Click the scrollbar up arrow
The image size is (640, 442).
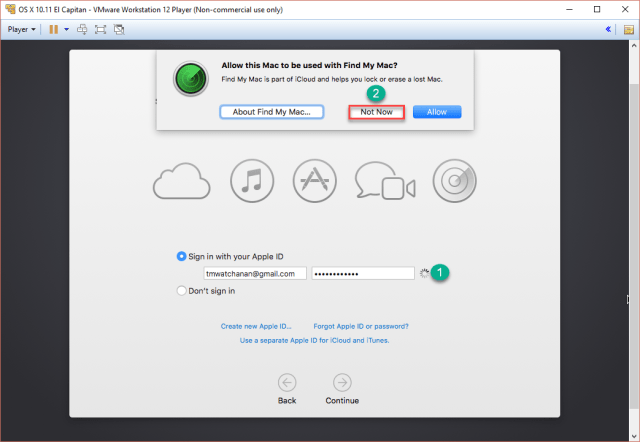coord(634,45)
